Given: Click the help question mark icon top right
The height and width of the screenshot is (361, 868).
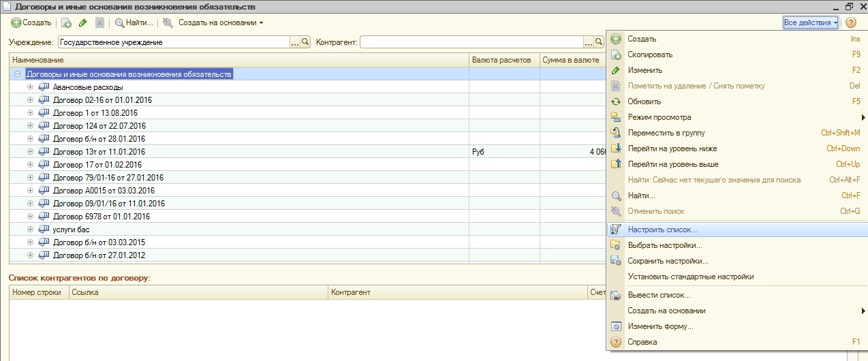Looking at the screenshot, I should (x=851, y=22).
